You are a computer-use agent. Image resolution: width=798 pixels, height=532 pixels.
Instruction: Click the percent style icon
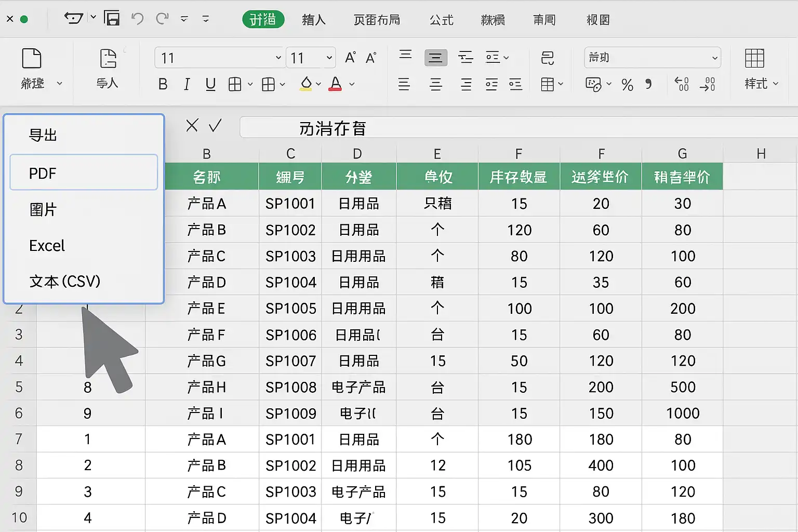pos(627,85)
